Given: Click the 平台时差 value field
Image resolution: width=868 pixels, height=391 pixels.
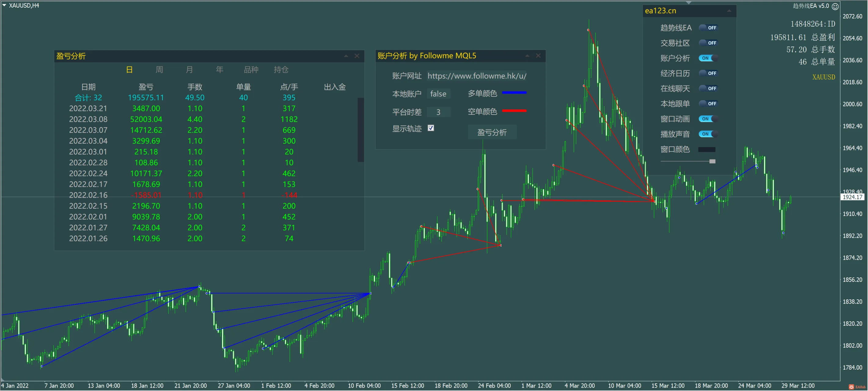Looking at the screenshot, I should click(438, 112).
